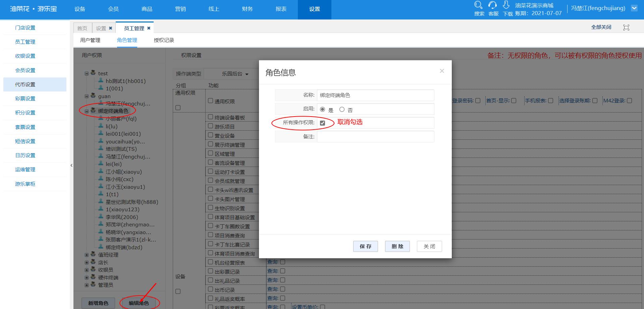Collapse the left sidebar arrow

(71, 165)
